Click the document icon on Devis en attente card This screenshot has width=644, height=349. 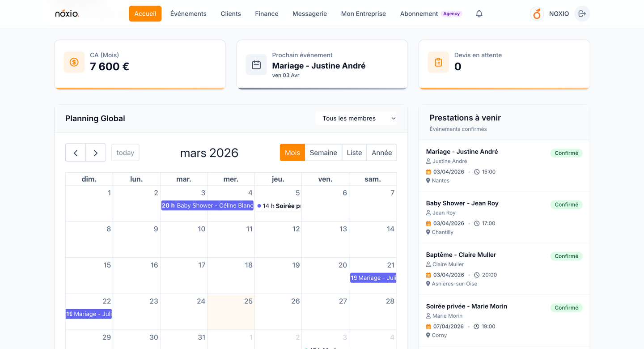[438, 62]
